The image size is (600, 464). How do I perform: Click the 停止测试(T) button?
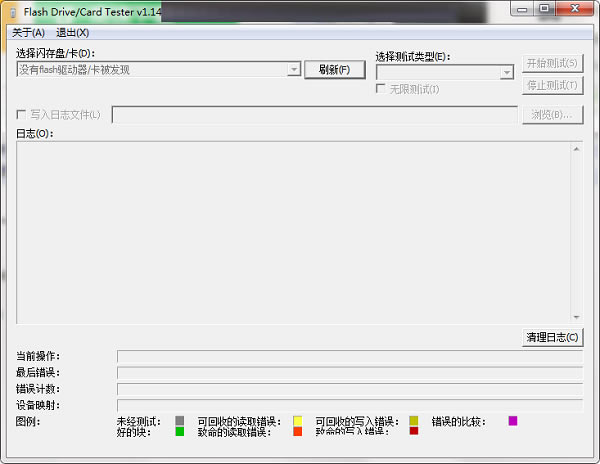pos(552,85)
